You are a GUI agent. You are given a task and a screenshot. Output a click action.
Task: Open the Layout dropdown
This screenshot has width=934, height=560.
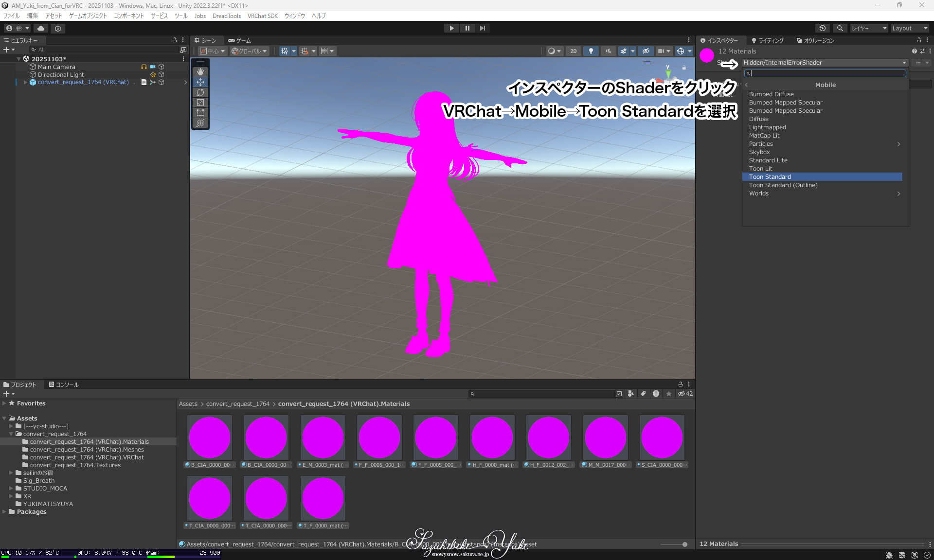point(909,28)
